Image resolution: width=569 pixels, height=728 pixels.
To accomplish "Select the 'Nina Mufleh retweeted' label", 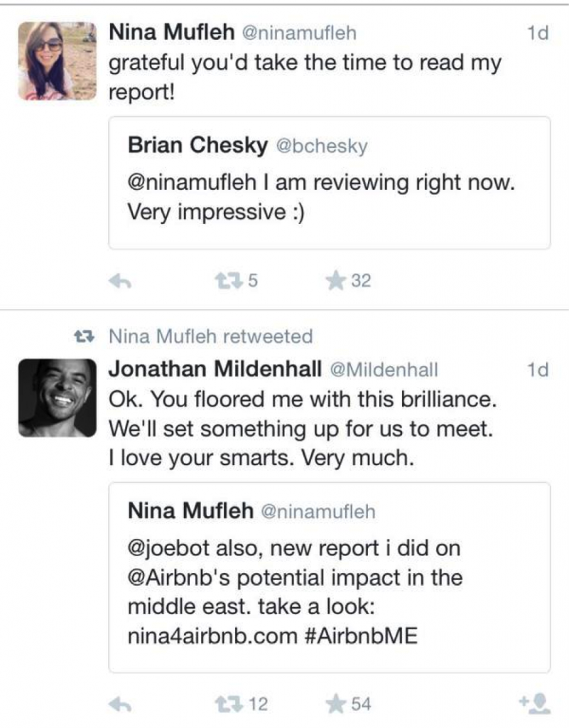I will coord(210,336).
